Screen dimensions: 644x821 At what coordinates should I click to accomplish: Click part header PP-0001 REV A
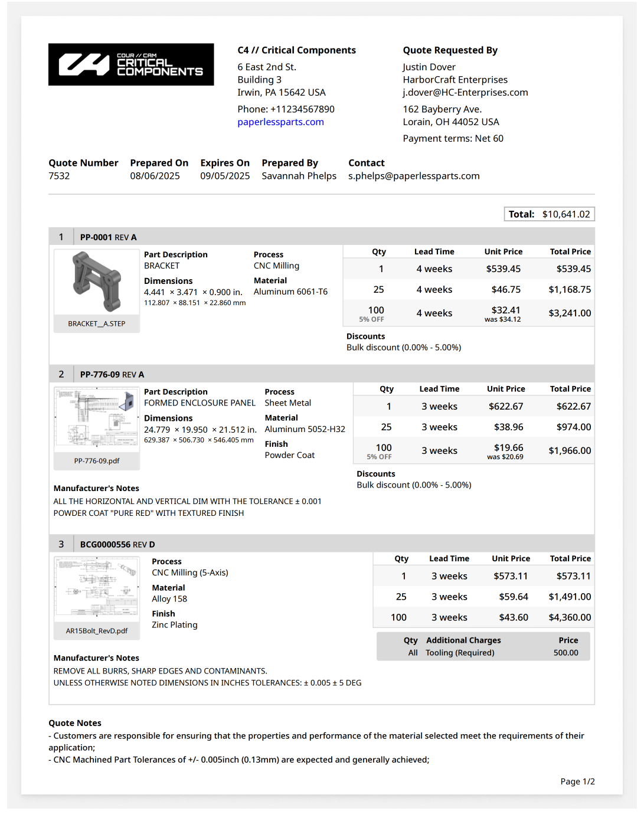(108, 237)
